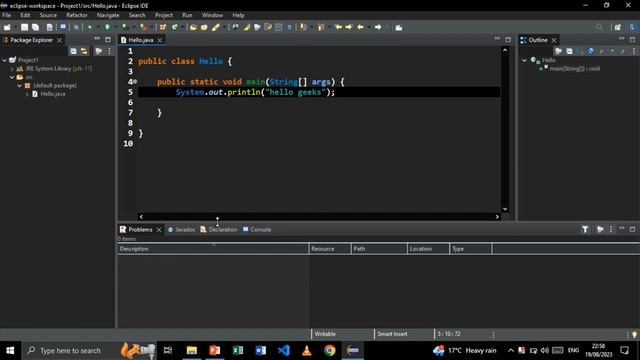Click the toolbar search magnifier icon
The height and width of the screenshot is (360, 640).
pos(599,27)
